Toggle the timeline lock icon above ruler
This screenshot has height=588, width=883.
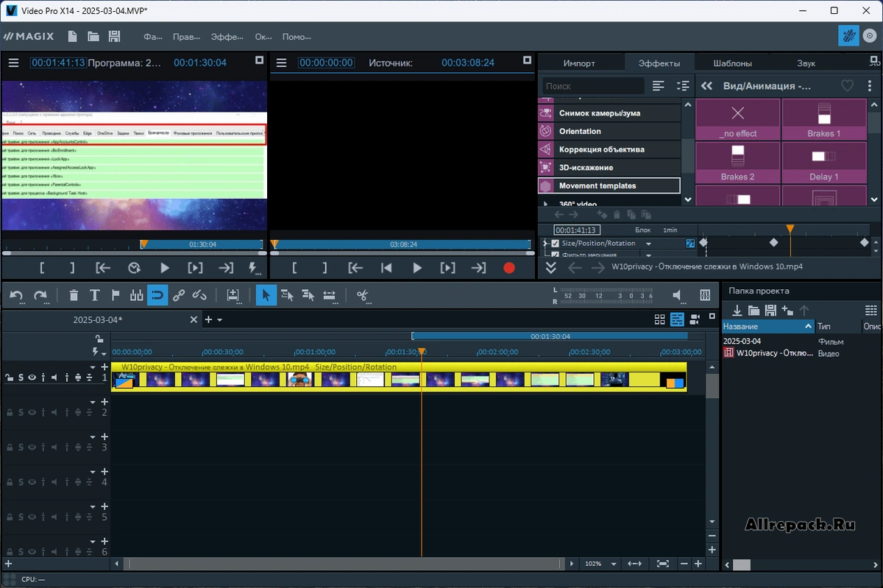click(99, 339)
